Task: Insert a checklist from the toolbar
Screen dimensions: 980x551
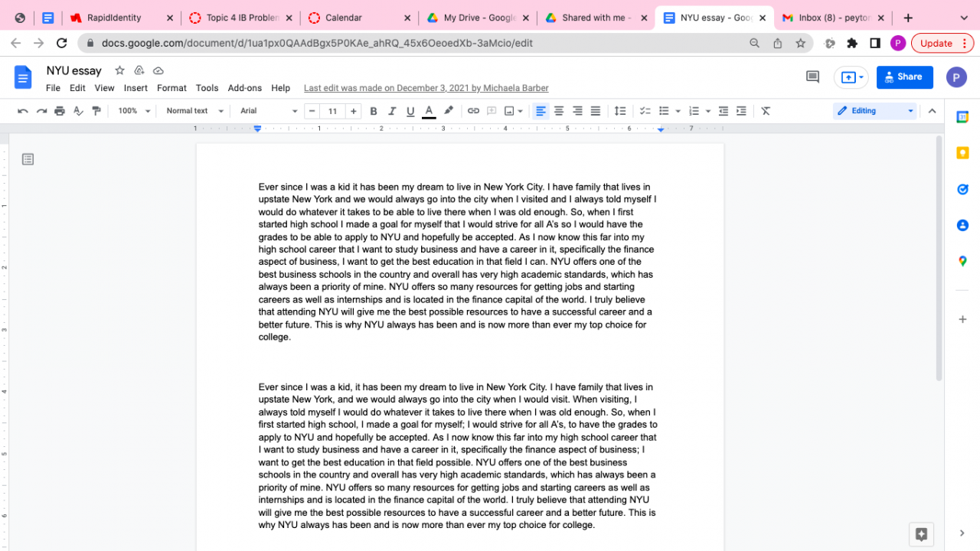Action: click(645, 111)
